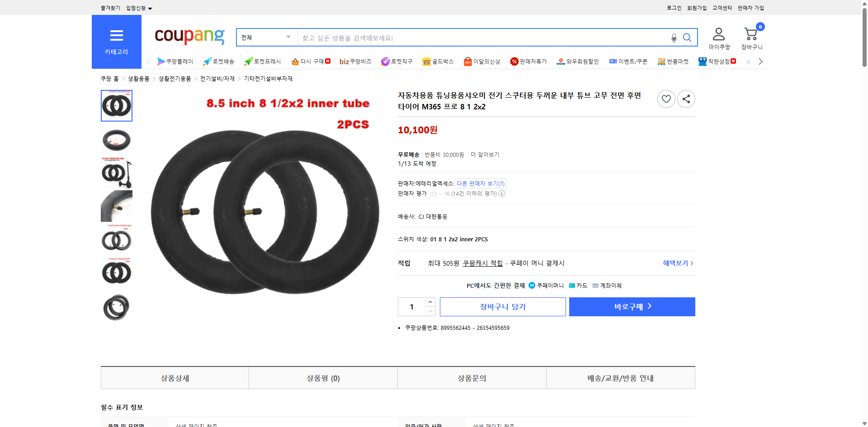This screenshot has height=427, width=868.
Task: Open the 카테고리 hamburger menu
Action: tap(117, 42)
